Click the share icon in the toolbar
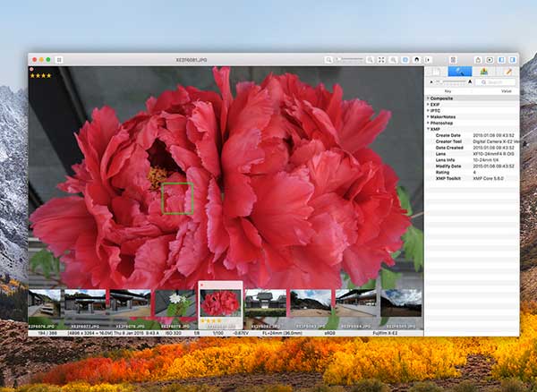Image resolution: width=537 pixels, height=392 pixels. [478, 60]
